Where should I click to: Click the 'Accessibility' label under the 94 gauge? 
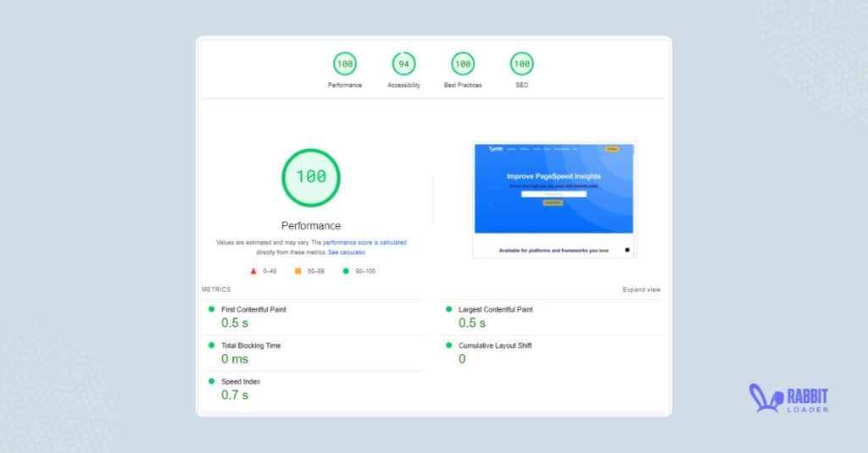[404, 86]
